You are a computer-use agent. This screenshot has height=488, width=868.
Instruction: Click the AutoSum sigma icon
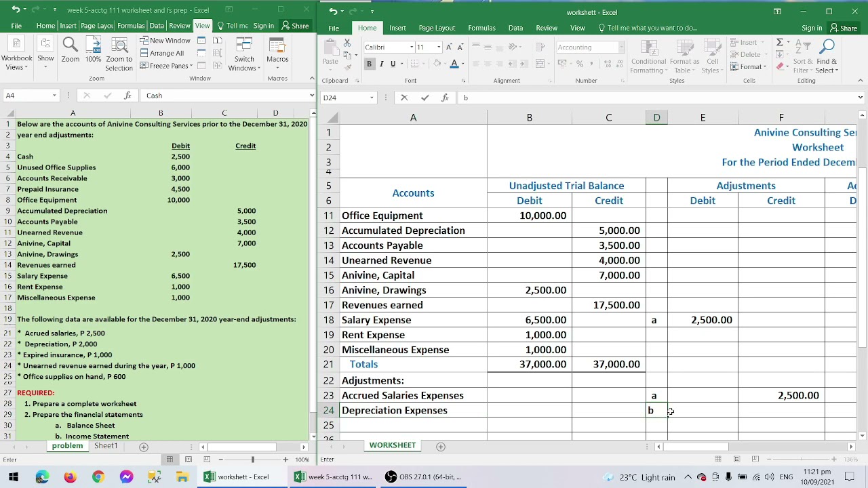coord(780,42)
